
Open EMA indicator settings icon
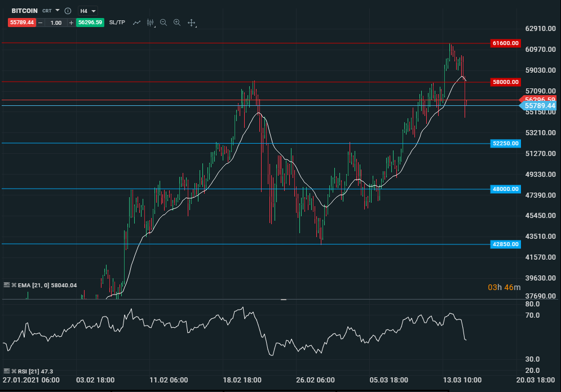[6, 285]
